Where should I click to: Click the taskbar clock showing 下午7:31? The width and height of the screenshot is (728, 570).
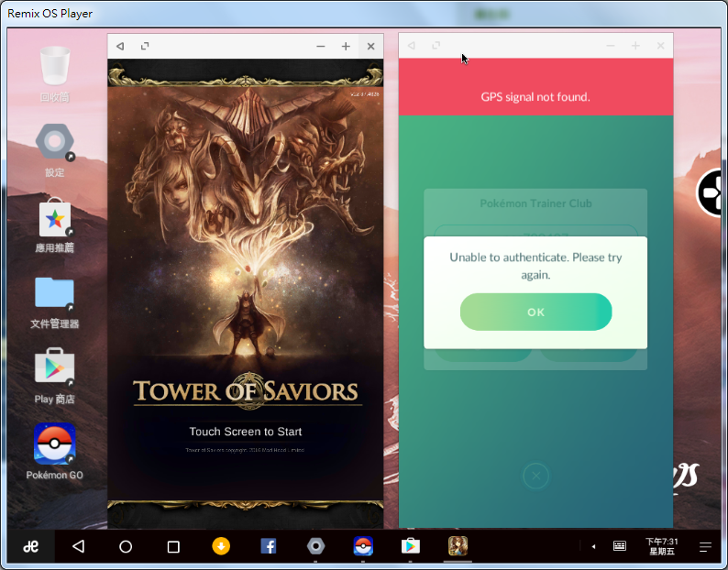662,546
